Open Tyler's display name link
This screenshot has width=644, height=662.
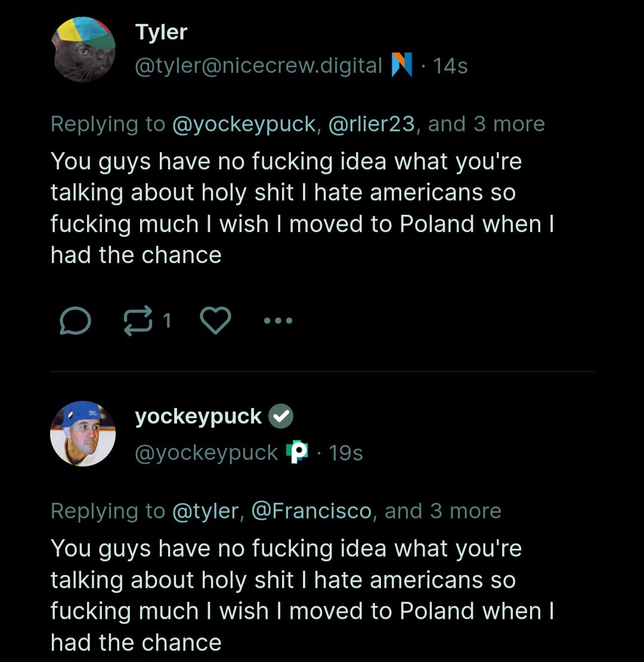(x=161, y=32)
